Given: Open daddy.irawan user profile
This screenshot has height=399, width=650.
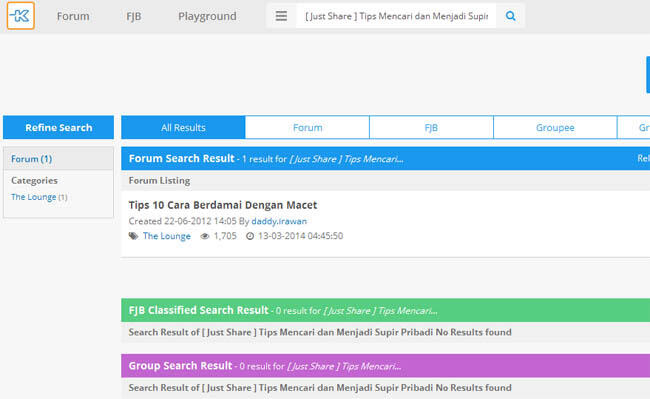Looking at the screenshot, I should (x=279, y=221).
